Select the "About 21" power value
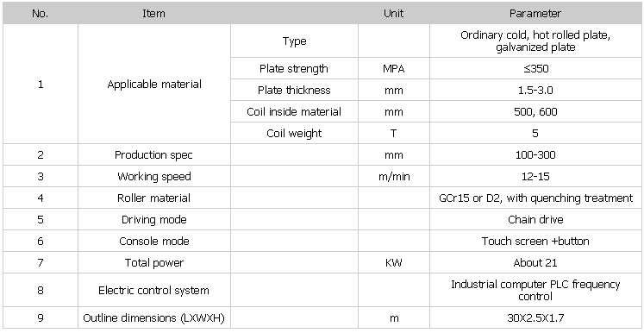The image size is (644, 333). pyautogui.click(x=535, y=263)
